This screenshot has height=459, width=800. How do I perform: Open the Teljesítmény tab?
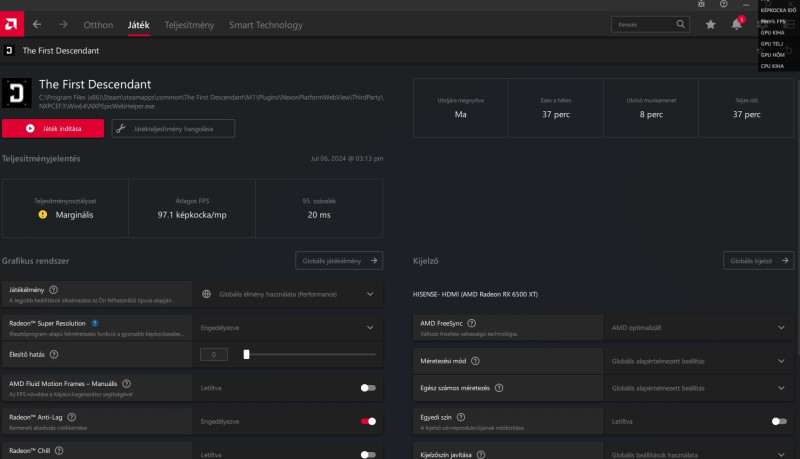[189, 25]
